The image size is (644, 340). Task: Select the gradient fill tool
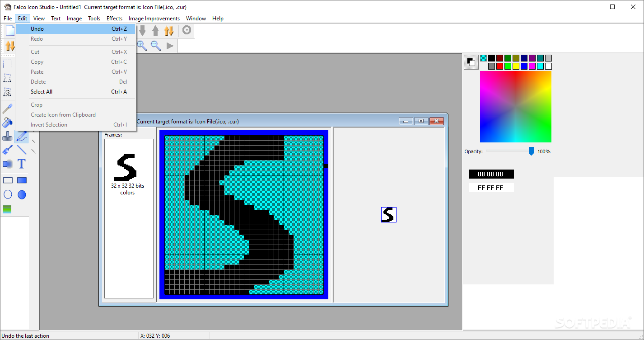8,209
